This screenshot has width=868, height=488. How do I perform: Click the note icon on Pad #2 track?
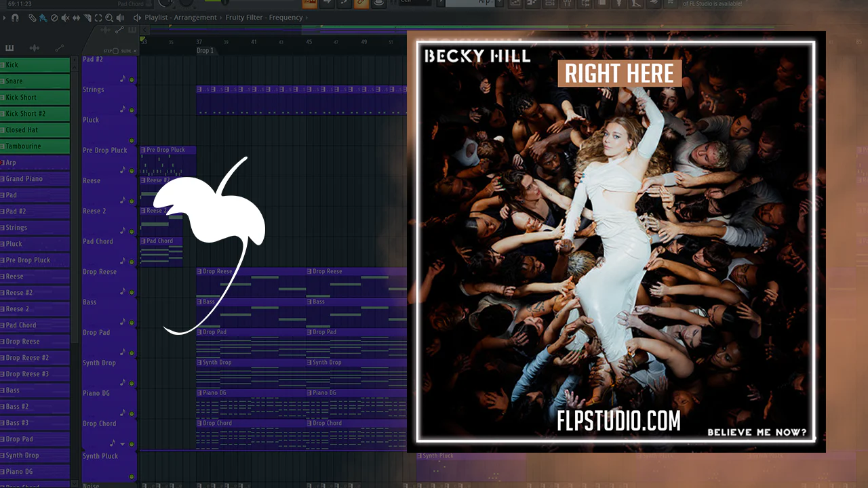123,79
